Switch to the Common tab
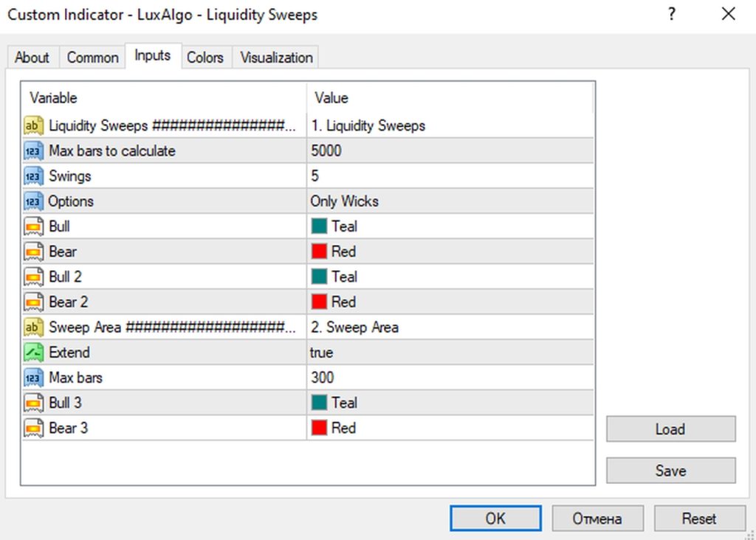Screen dimensions: 756x540 [92, 58]
